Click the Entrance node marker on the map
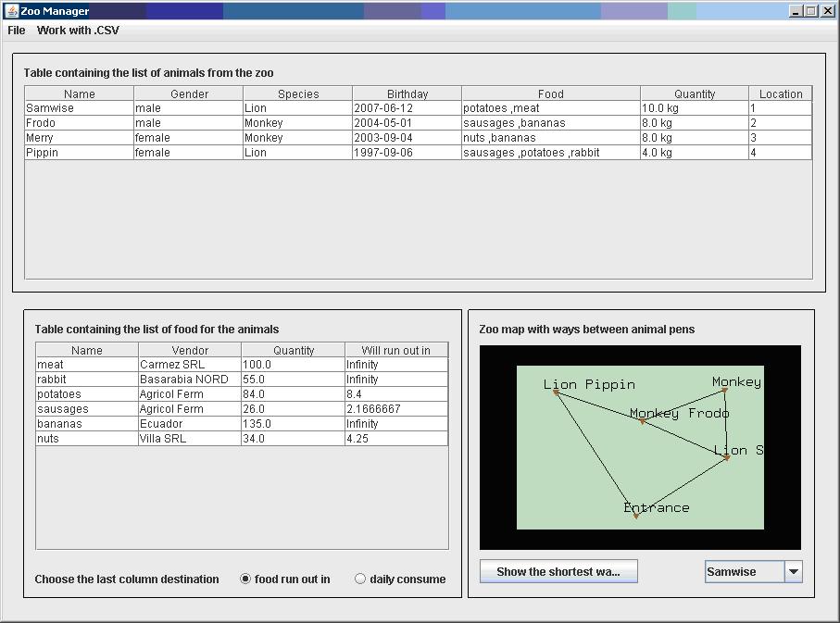Screen dimensions: 840x623 [x=636, y=517]
